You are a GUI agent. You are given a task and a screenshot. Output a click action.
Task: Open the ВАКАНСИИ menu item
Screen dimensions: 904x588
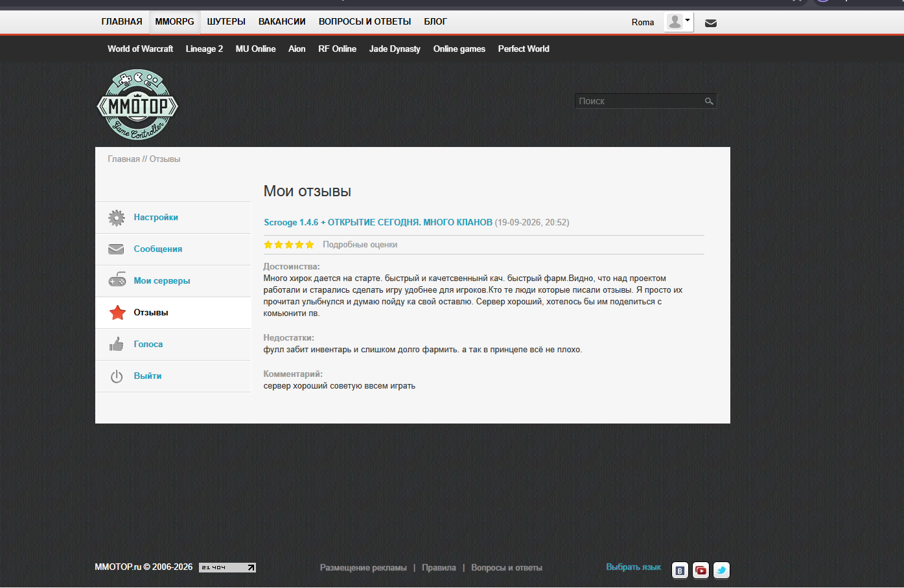[282, 22]
